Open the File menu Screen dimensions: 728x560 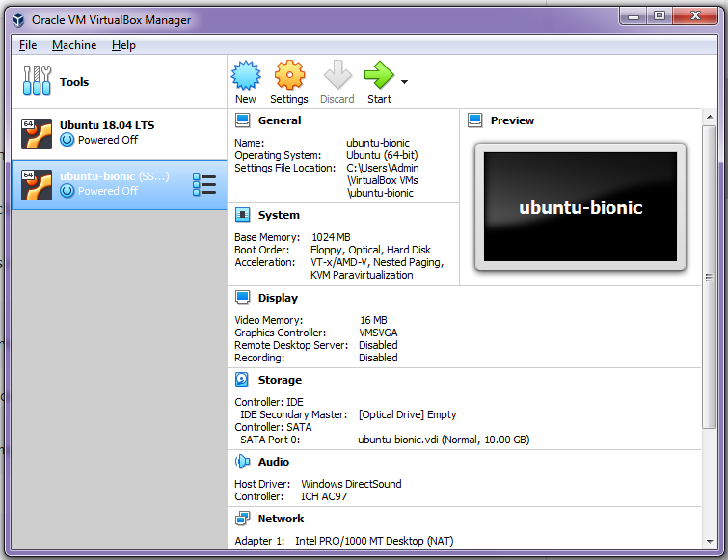point(28,45)
